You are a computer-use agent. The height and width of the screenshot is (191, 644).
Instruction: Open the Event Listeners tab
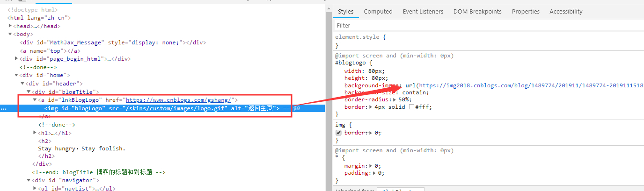point(423,11)
